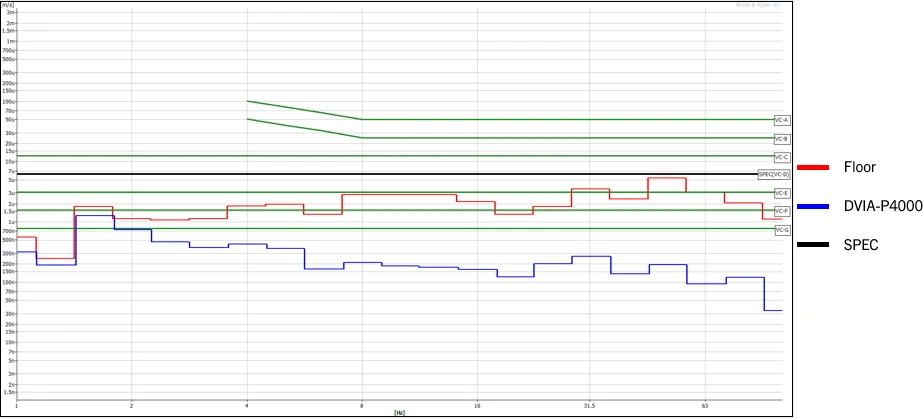Click the 63 Hz tick label
Screen dimensions: 923x418
[x=705, y=406]
